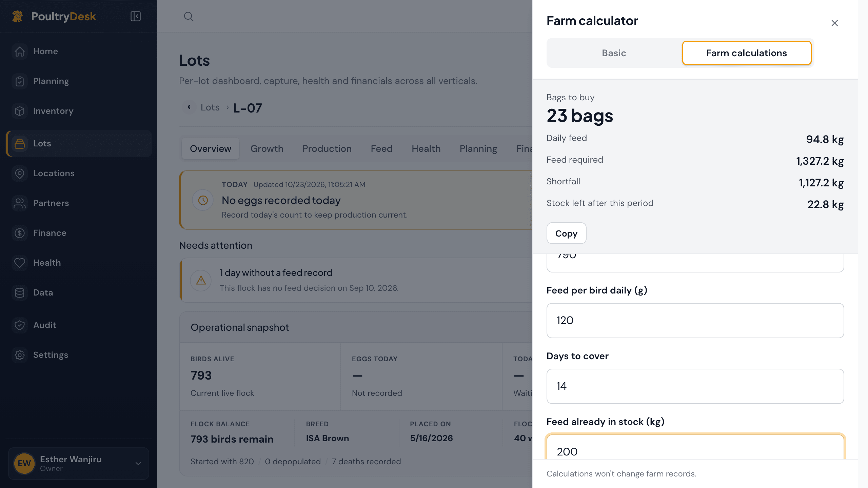
Task: Click the Inventory box icon
Action: click(20, 111)
